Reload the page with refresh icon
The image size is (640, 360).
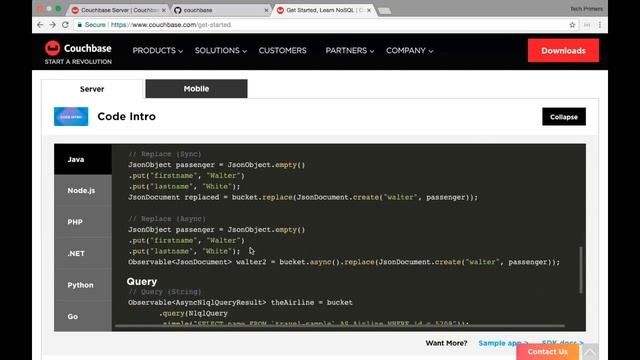tap(65, 25)
